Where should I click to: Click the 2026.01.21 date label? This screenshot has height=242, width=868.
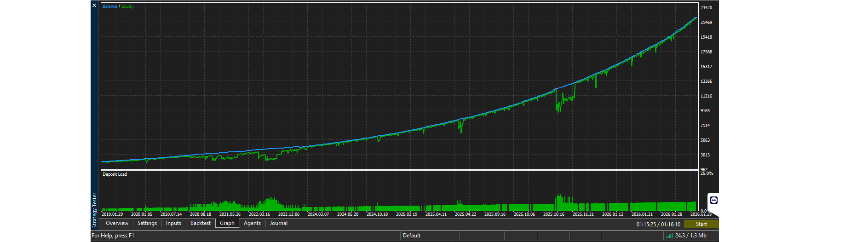[642, 214]
